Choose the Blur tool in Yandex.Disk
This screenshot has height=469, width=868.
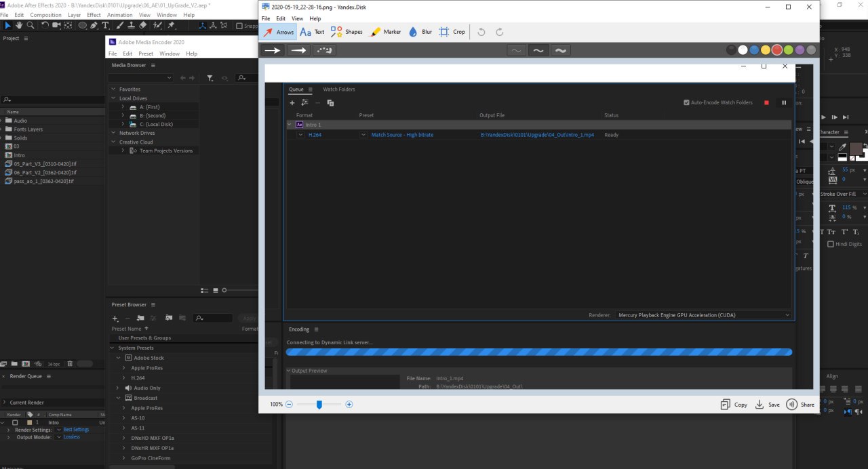[x=420, y=32]
